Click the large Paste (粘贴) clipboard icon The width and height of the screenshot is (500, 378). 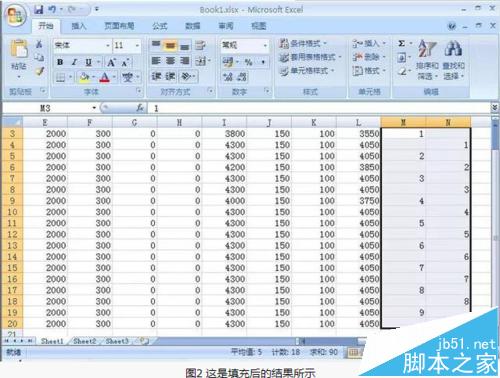click(19, 49)
